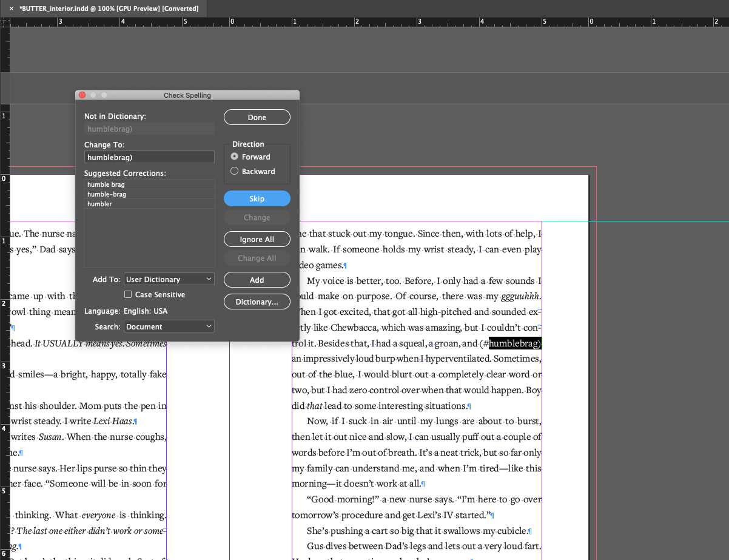Open the Dictionary... dialog

[x=257, y=302]
